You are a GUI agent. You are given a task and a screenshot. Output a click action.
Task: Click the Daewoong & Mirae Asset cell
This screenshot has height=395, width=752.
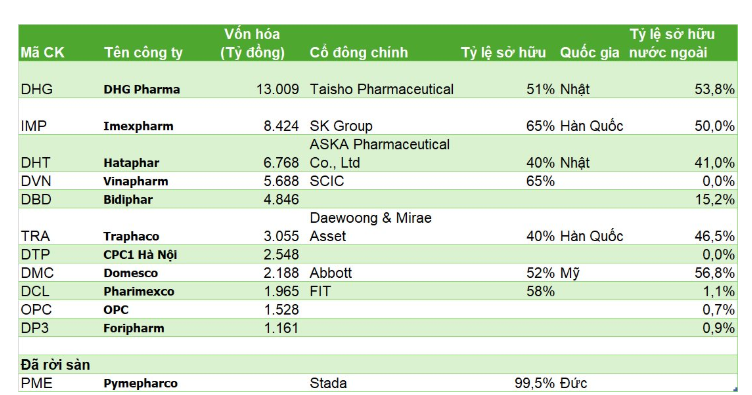(370, 227)
